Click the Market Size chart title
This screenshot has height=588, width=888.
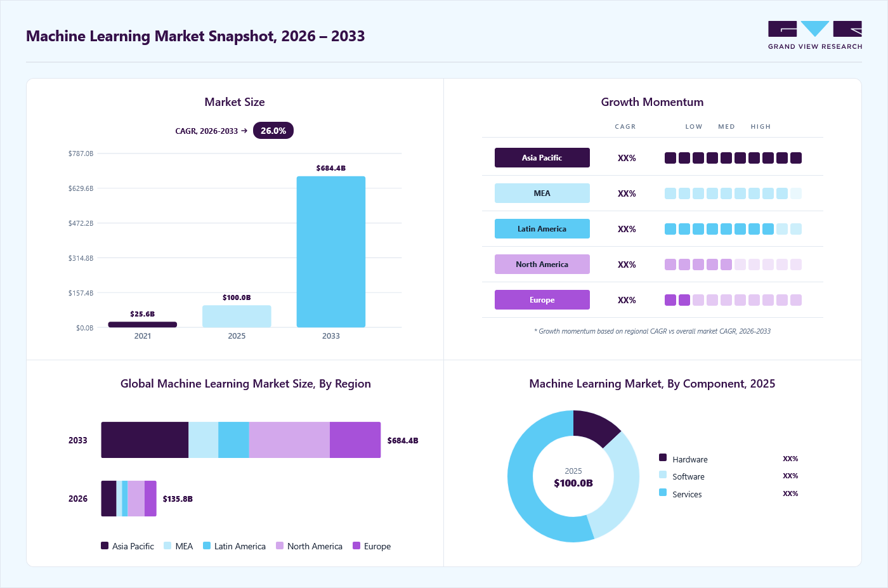tap(235, 102)
